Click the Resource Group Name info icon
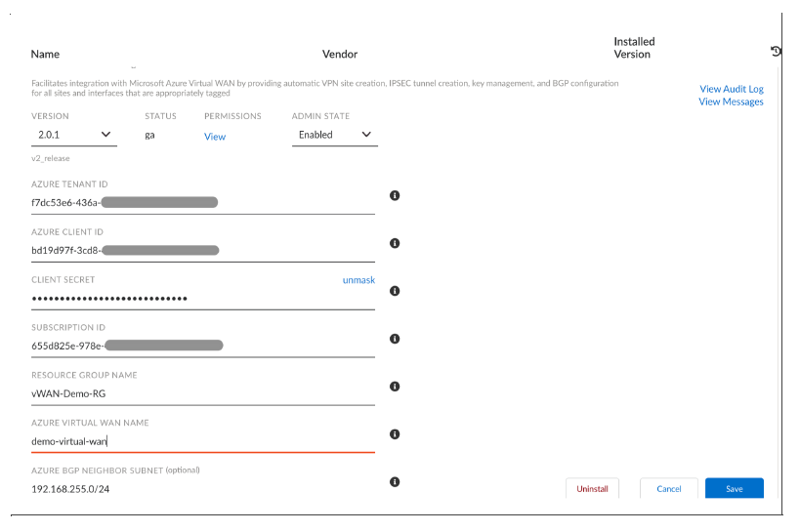This screenshot has width=800, height=532. pyautogui.click(x=395, y=387)
